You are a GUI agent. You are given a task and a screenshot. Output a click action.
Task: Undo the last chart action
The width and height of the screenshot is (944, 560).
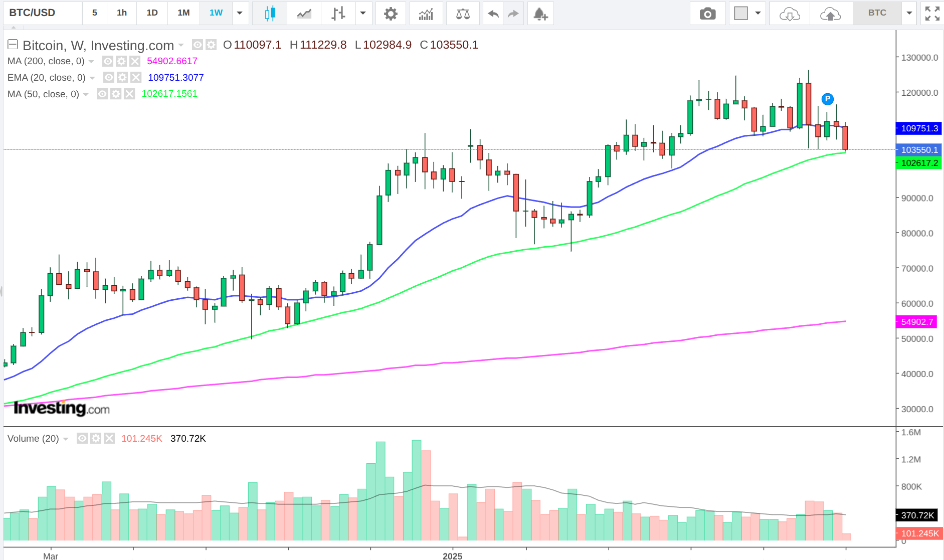click(x=493, y=14)
